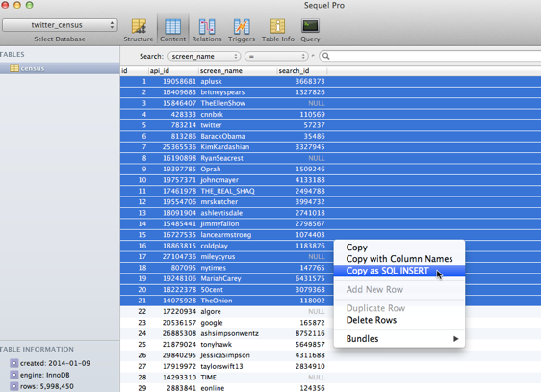
Task: Click the taylorswift13 cell
Action: click(x=221, y=366)
